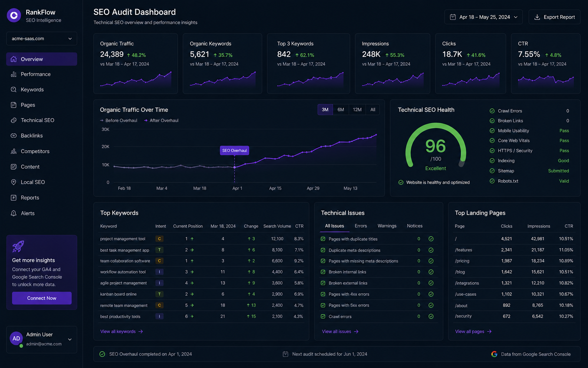
Task: Toggle the Before Overhaul legend series
Action: 119,121
